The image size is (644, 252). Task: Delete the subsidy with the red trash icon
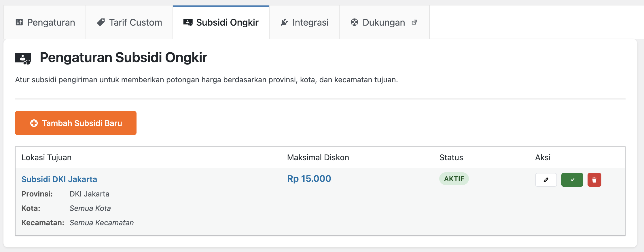click(594, 180)
